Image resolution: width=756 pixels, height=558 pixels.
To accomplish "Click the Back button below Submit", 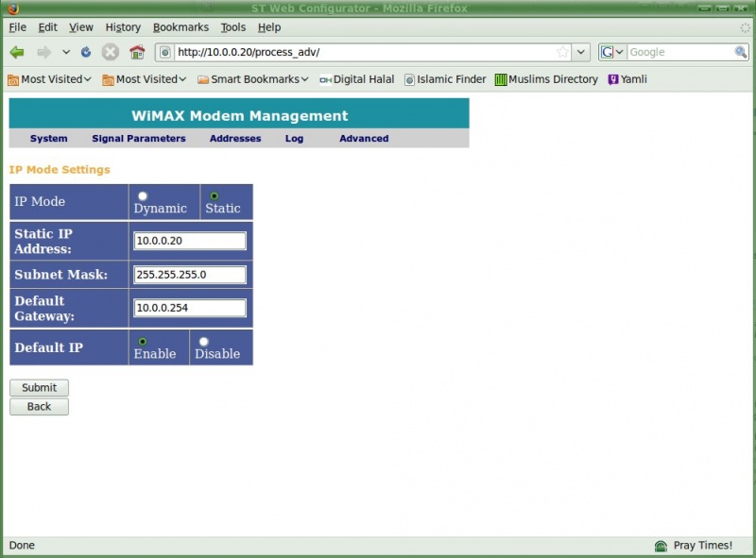I will (x=39, y=407).
